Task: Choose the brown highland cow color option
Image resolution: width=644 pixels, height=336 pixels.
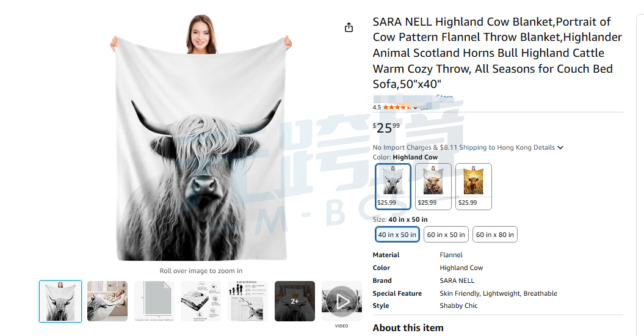Action: click(433, 187)
